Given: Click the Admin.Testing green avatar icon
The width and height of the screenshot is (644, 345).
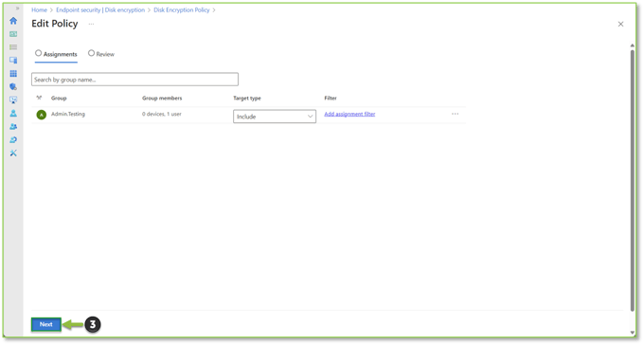Looking at the screenshot, I should tap(41, 115).
